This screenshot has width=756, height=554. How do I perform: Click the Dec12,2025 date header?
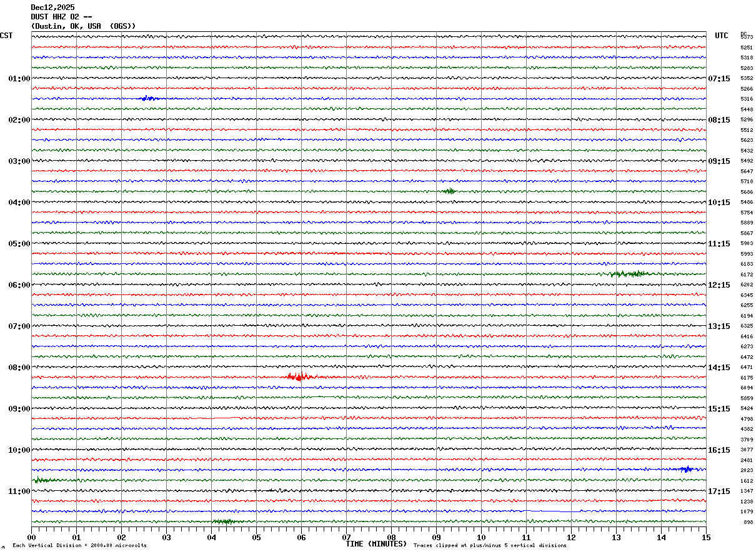pyautogui.click(x=52, y=8)
